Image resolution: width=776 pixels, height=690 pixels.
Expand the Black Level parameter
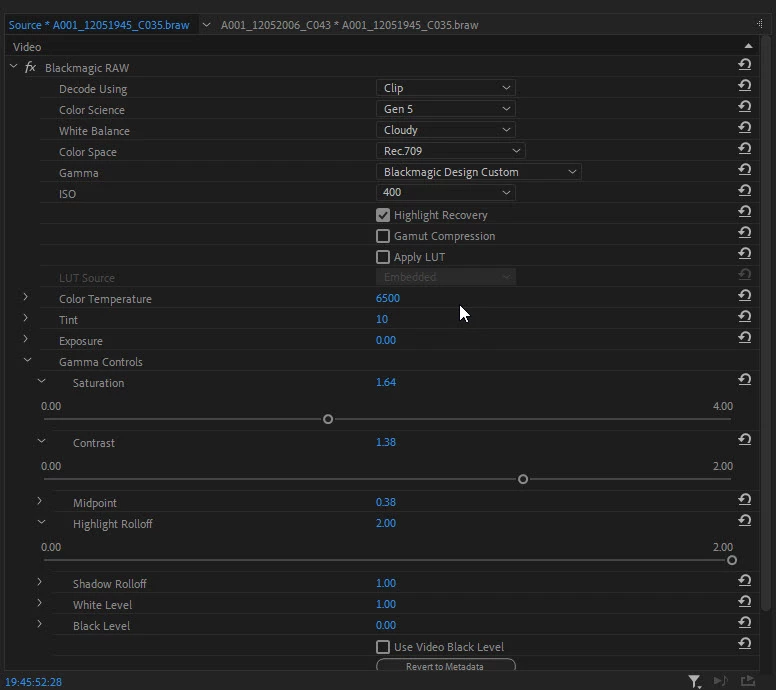(40, 624)
